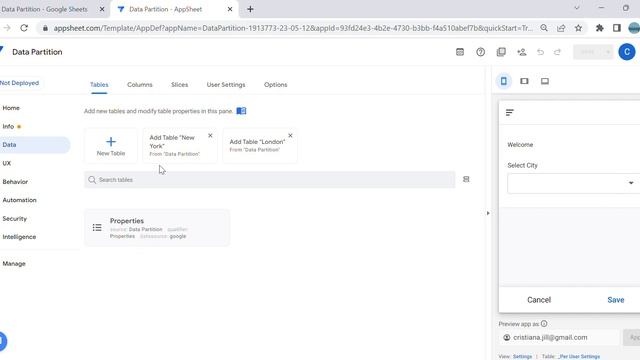Open the AppSheet help question mark icon

(480, 52)
